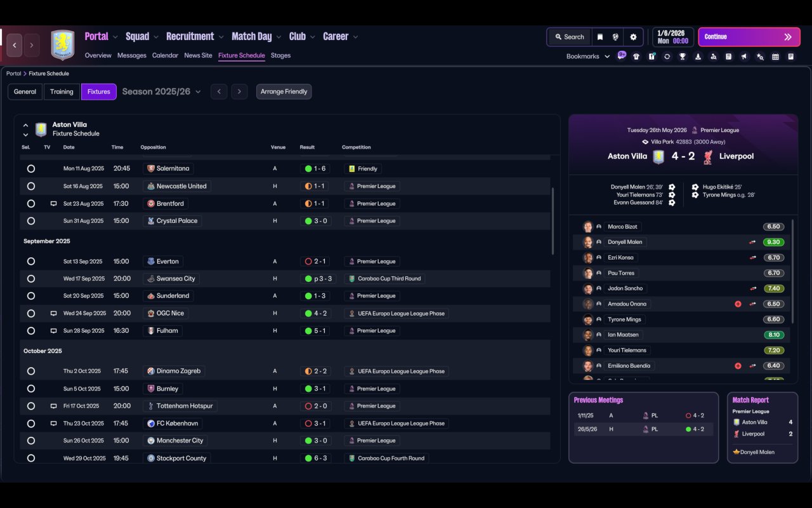The width and height of the screenshot is (812, 508).
Task: Switch to the Stages tab
Action: click(x=280, y=55)
